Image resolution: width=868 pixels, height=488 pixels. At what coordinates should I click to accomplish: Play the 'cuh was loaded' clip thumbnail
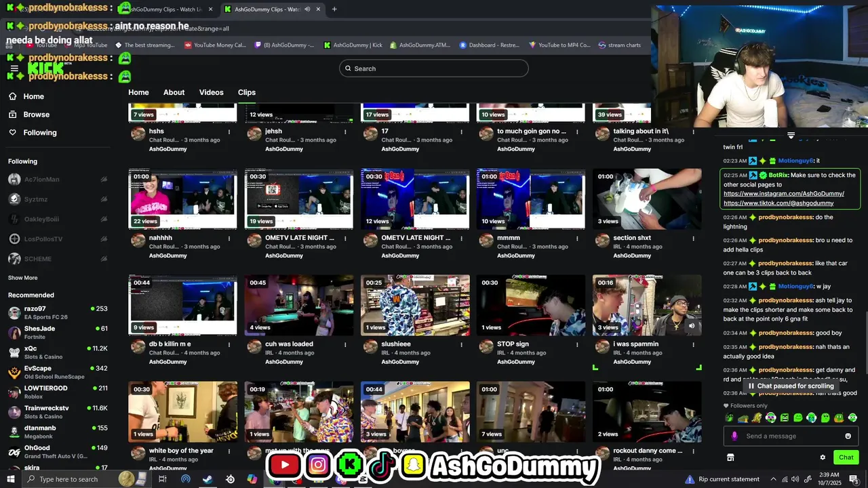pos(299,305)
